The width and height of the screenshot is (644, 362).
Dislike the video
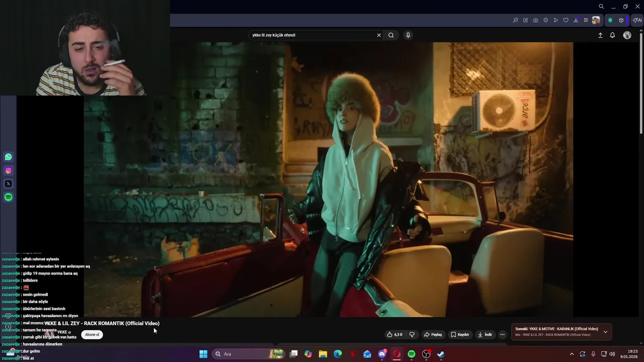[412, 334]
